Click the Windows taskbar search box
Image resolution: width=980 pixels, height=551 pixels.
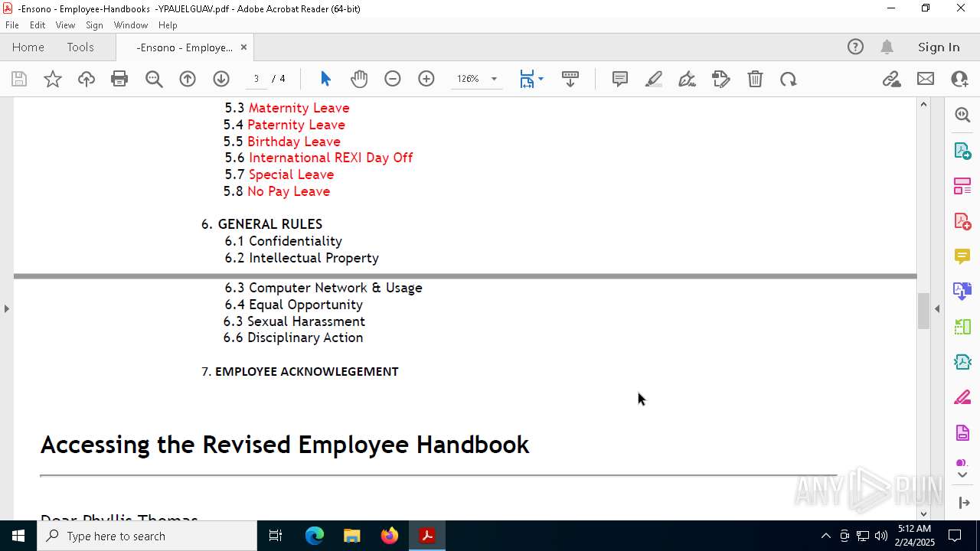click(x=147, y=536)
